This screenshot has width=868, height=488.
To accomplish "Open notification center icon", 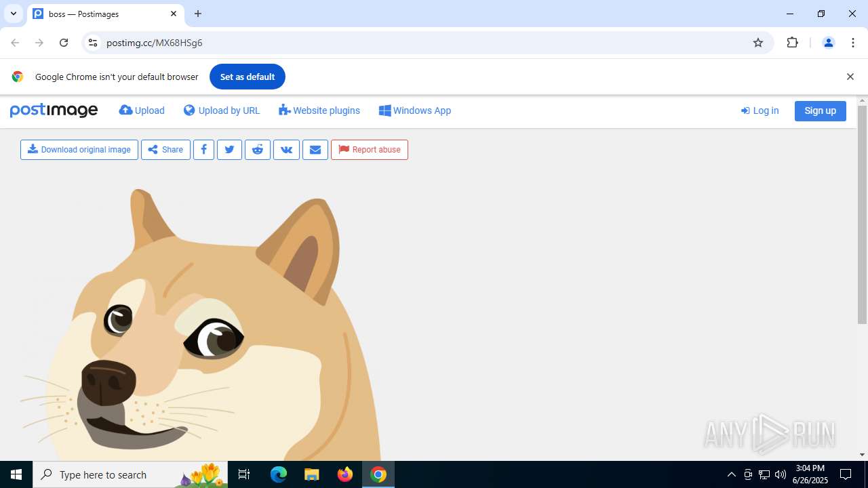I will (x=846, y=474).
